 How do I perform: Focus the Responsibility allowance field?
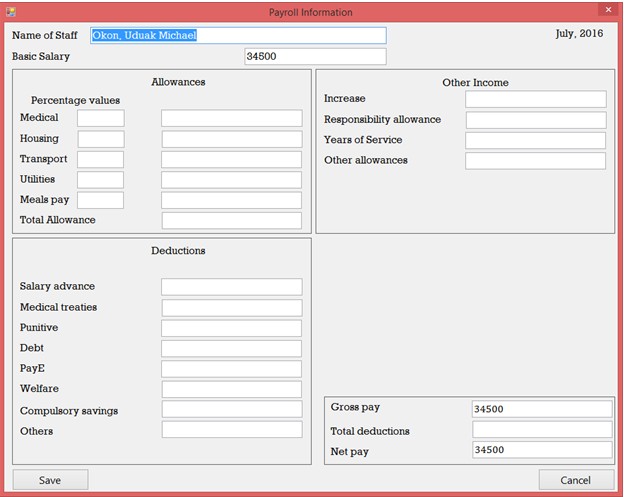click(536, 120)
